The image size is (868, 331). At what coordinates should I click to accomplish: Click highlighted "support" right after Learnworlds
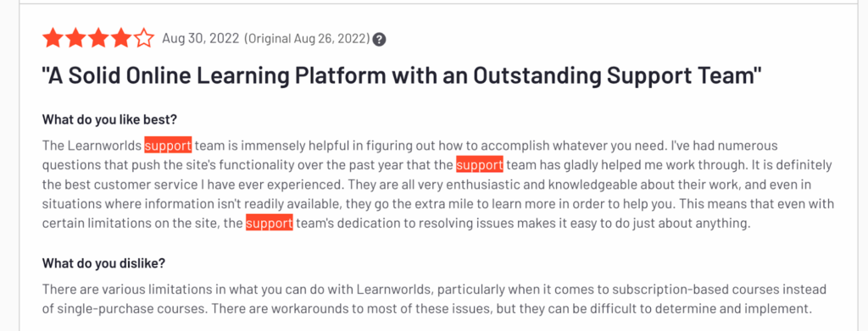pyautogui.click(x=169, y=146)
